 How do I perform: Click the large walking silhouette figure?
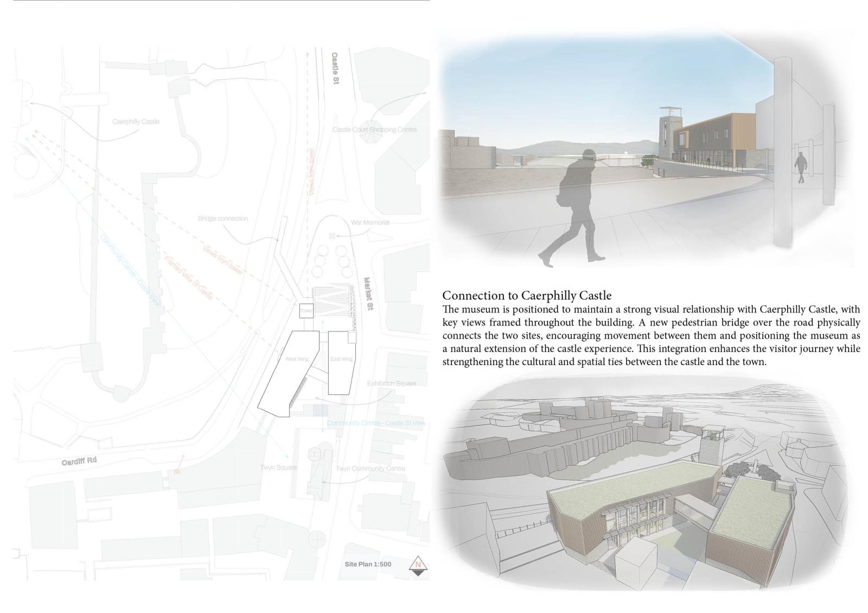(x=577, y=207)
